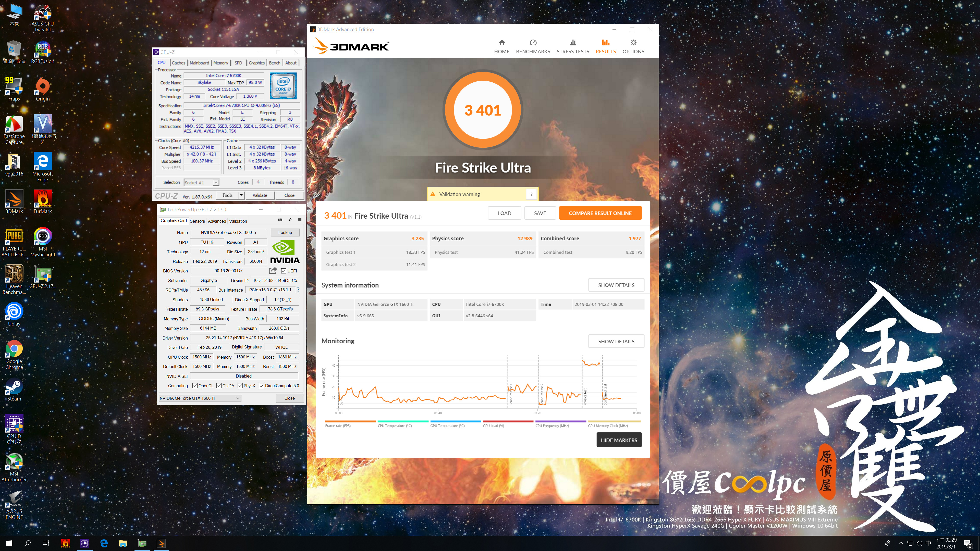Screen dimensions: 980x551
Task: Toggle DirectCompute 5.0 checkbox in GPU-Z
Action: [x=261, y=386]
